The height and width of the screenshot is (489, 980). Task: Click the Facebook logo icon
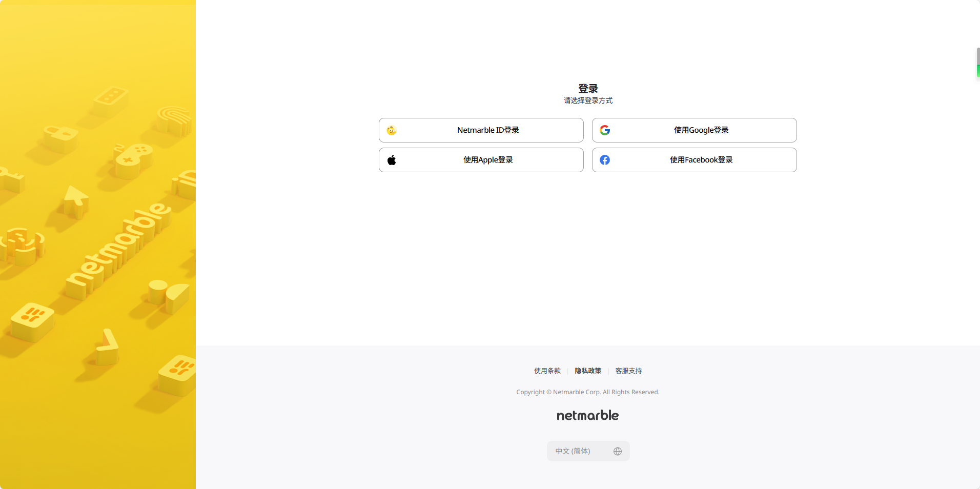605,160
